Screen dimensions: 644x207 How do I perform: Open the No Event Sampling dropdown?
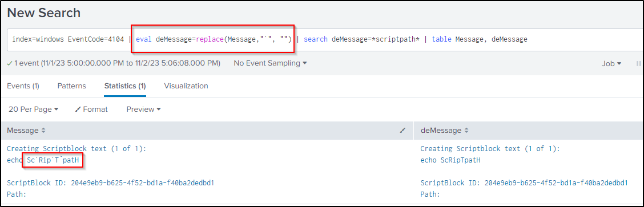270,63
